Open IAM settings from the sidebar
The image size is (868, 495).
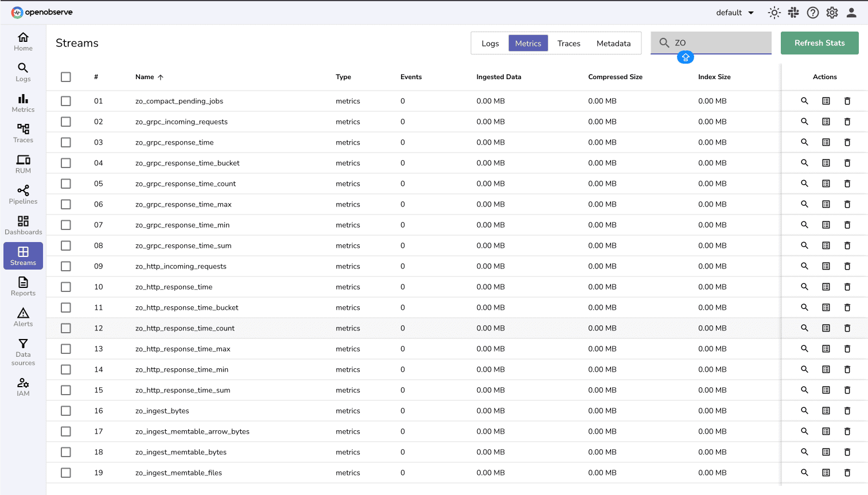pos(23,385)
